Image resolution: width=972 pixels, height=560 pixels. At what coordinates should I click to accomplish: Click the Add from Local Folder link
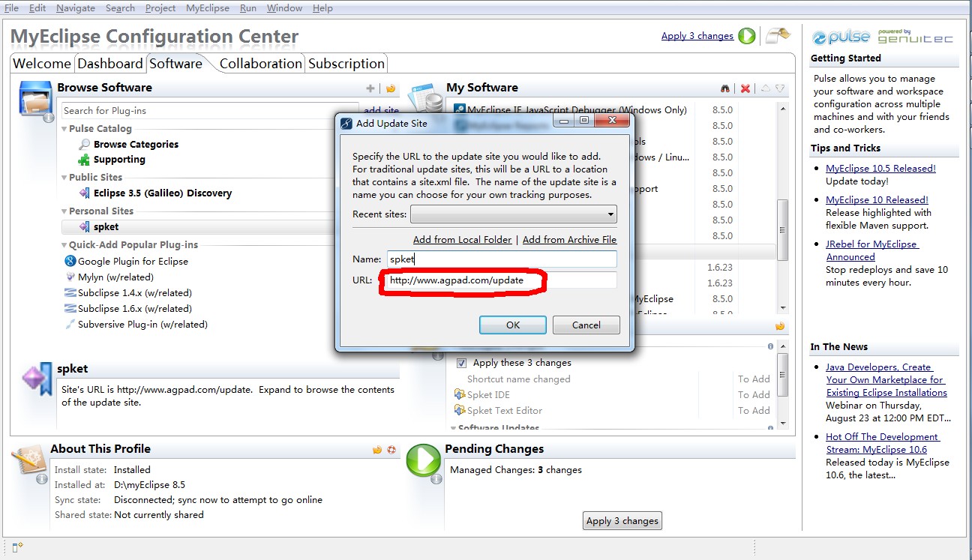point(462,240)
